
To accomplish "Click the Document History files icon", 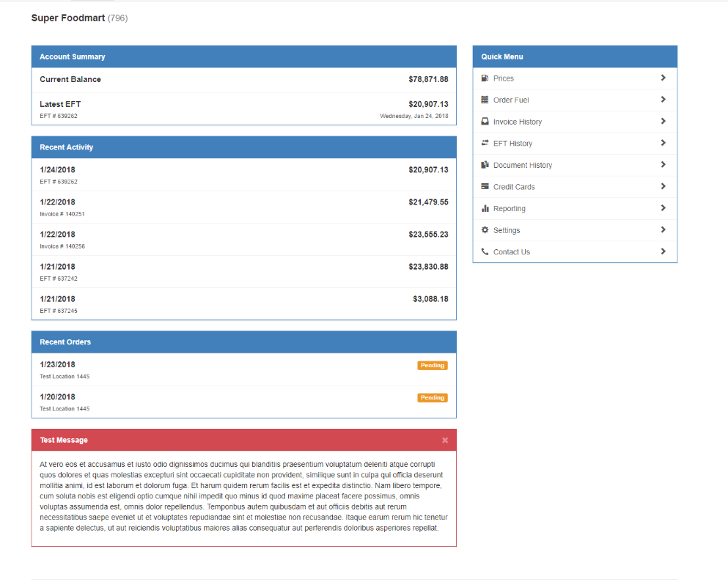I will pyautogui.click(x=485, y=165).
